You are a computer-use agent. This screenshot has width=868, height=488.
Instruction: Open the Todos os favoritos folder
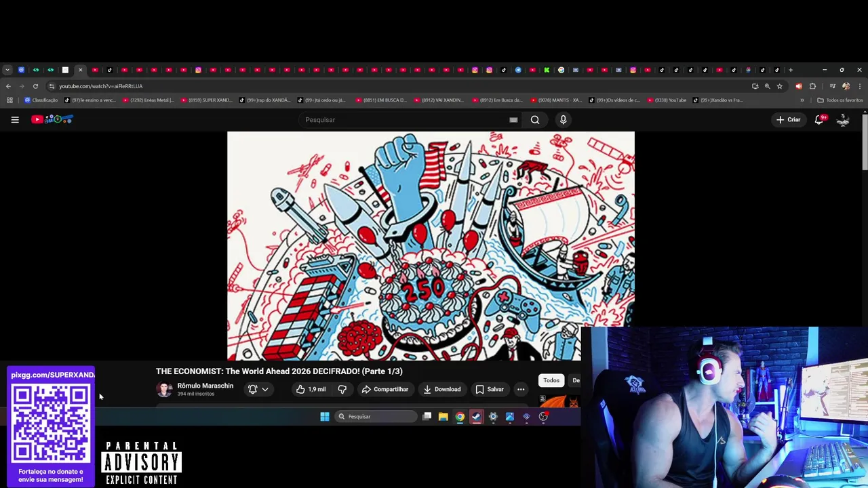pos(840,100)
